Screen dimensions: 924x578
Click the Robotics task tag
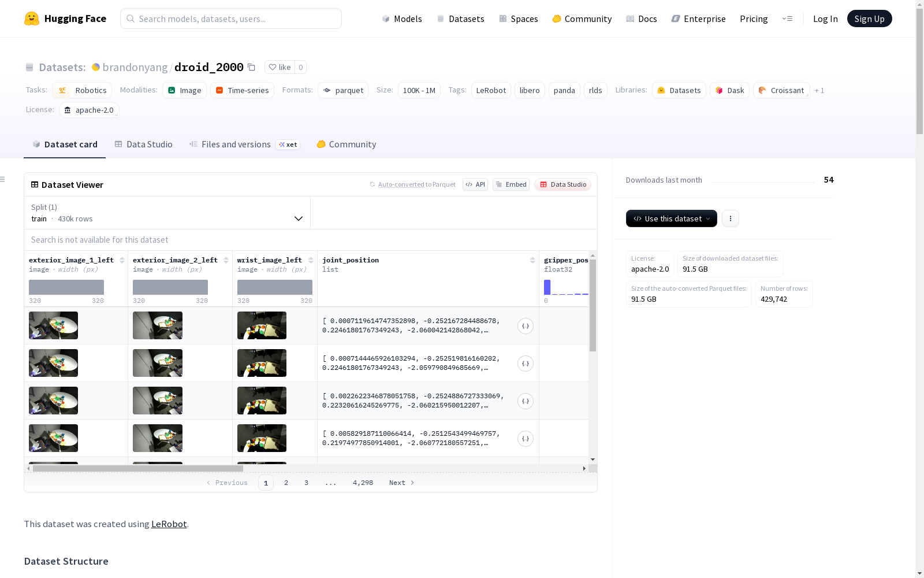(83, 90)
